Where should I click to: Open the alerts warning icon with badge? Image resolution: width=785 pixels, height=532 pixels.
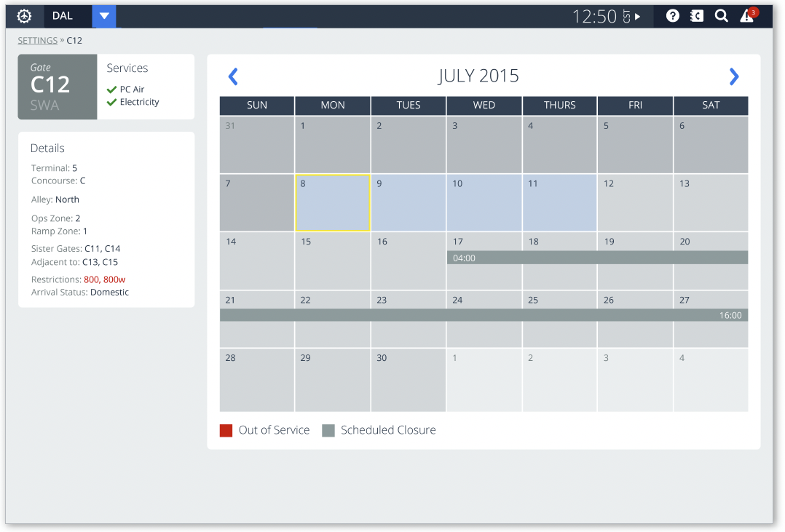pyautogui.click(x=747, y=16)
